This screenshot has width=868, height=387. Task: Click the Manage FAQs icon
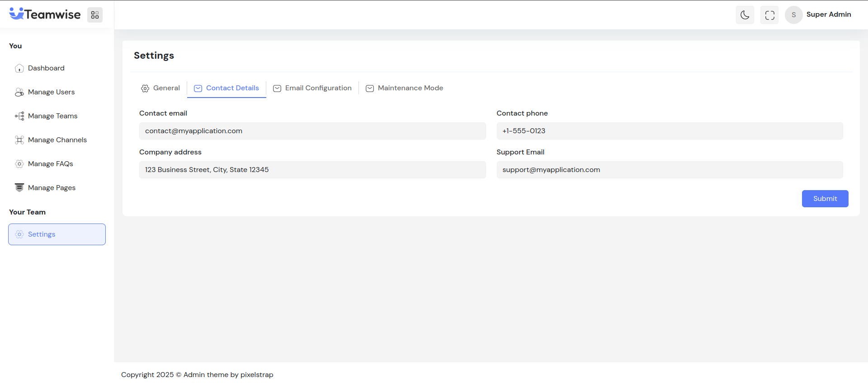tap(19, 164)
